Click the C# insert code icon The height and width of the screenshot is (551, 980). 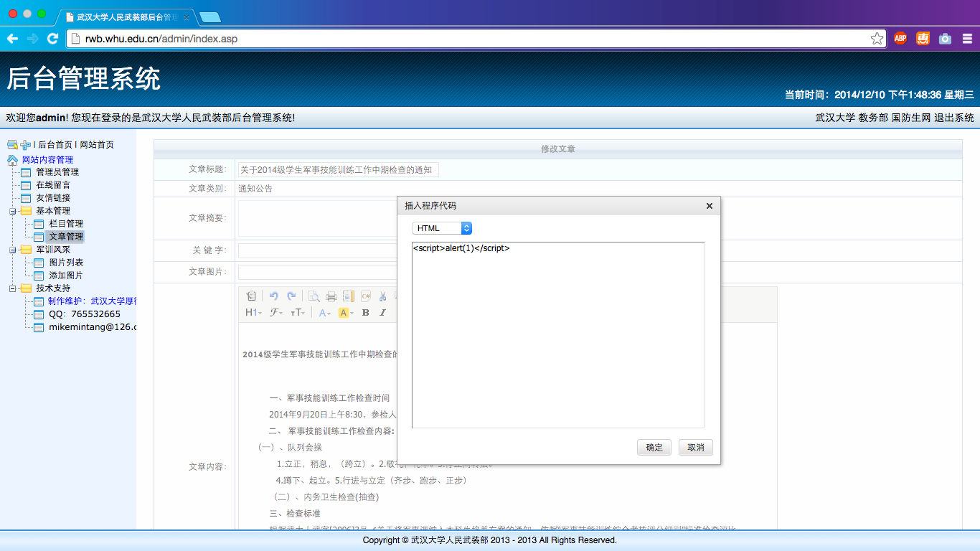point(366,296)
